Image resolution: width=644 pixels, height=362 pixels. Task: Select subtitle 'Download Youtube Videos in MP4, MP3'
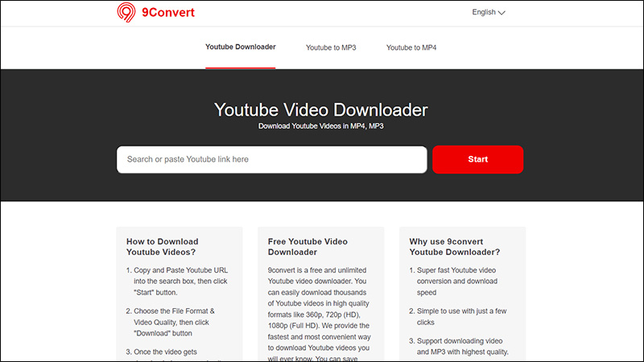pos(320,126)
